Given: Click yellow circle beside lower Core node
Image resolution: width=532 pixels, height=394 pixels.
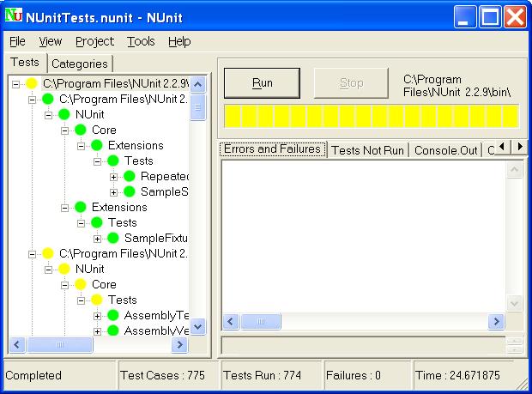Looking at the screenshot, I should point(81,284).
